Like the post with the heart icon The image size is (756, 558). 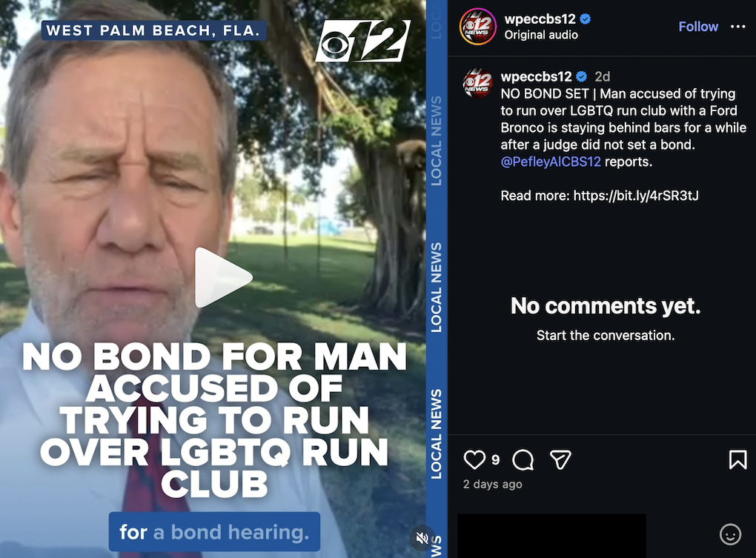coord(474,459)
